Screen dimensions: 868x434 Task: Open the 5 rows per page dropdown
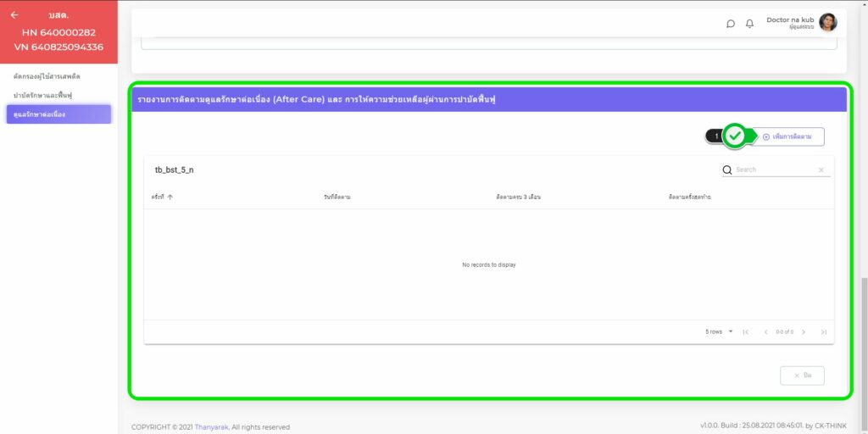pos(720,332)
